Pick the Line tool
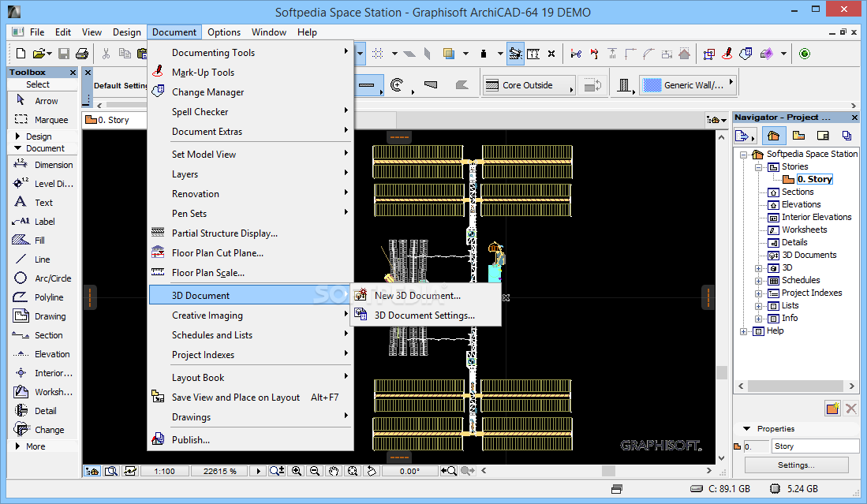Viewport: 867px width, 504px height. [x=42, y=259]
